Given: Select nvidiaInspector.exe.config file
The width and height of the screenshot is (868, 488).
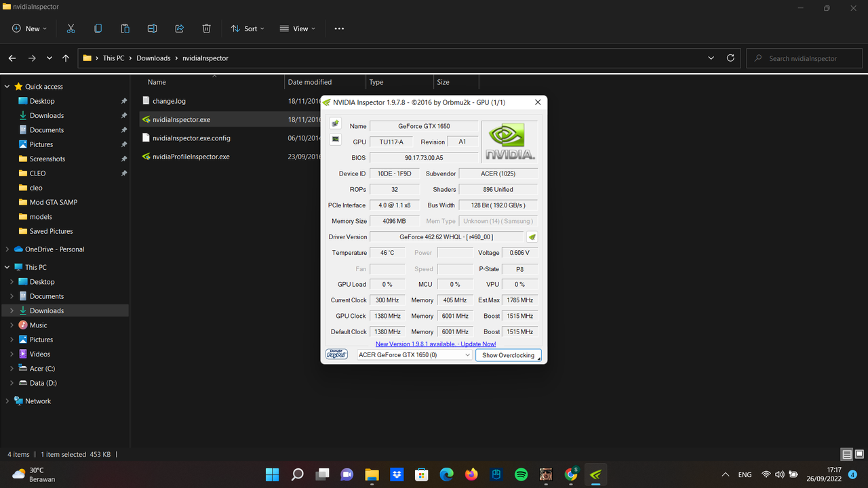Looking at the screenshot, I should (x=191, y=138).
